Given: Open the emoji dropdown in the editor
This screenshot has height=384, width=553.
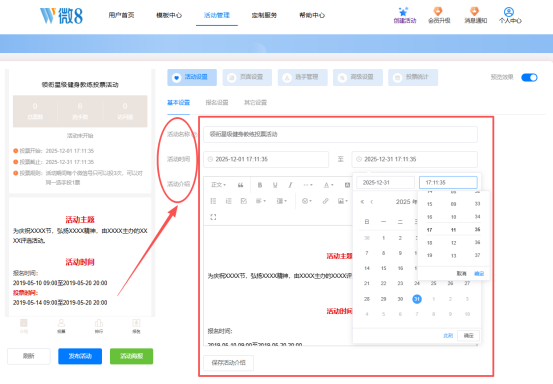Looking at the screenshot, I should 306,201.
